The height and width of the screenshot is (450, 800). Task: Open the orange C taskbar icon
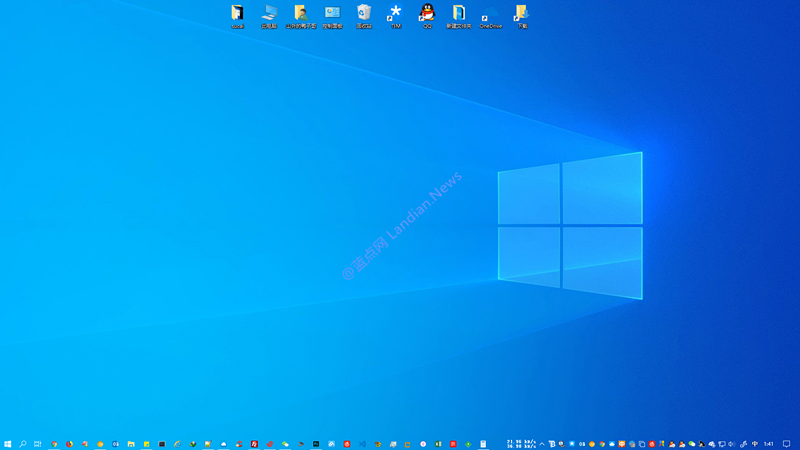click(407, 444)
